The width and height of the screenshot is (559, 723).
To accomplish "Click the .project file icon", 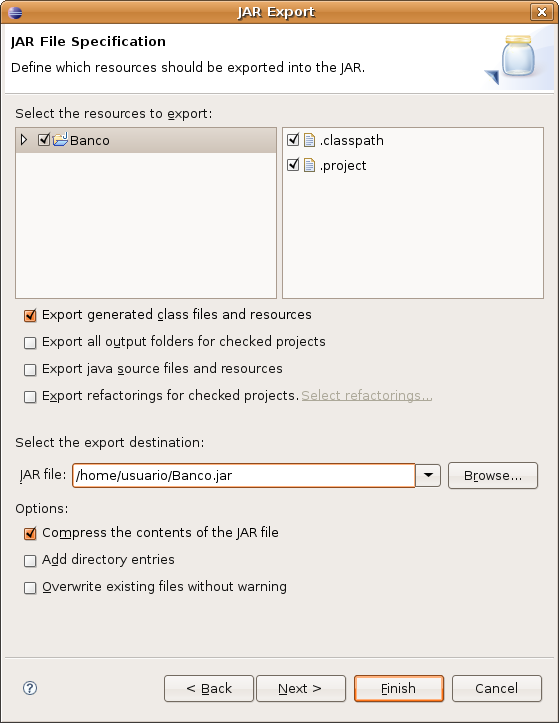I will 309,165.
